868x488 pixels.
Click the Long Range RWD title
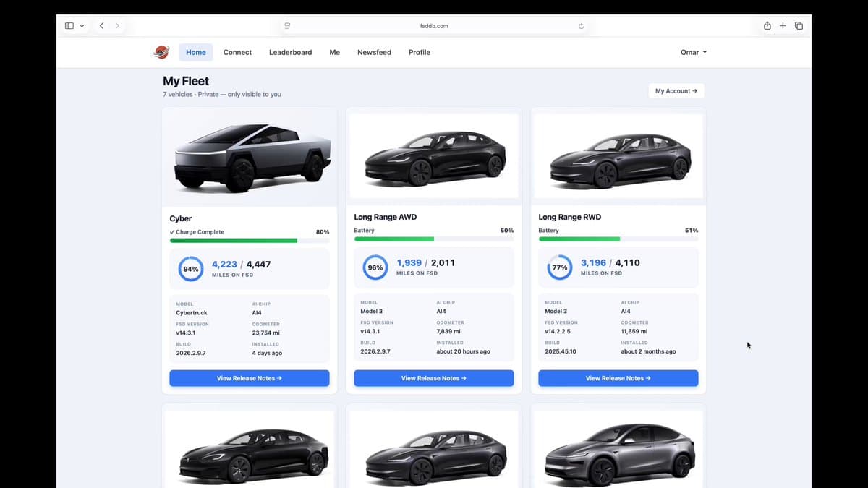point(570,217)
